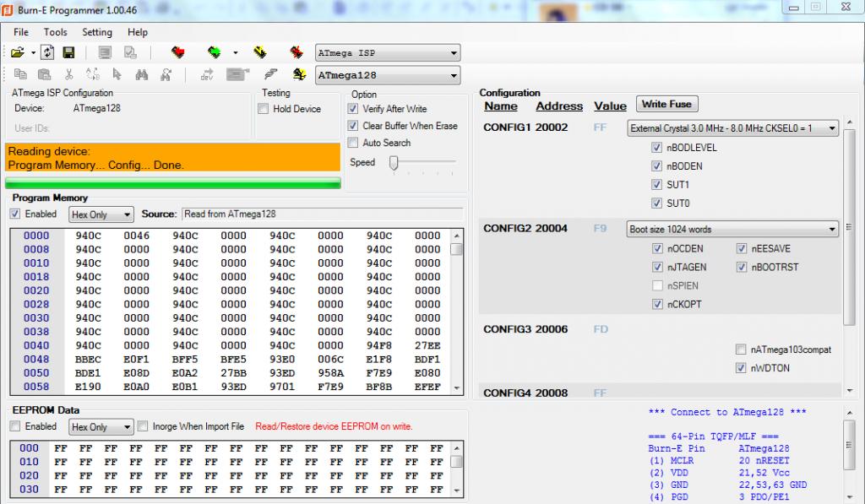The width and height of the screenshot is (865, 504).
Task: Open the Tools menu
Action: [56, 32]
